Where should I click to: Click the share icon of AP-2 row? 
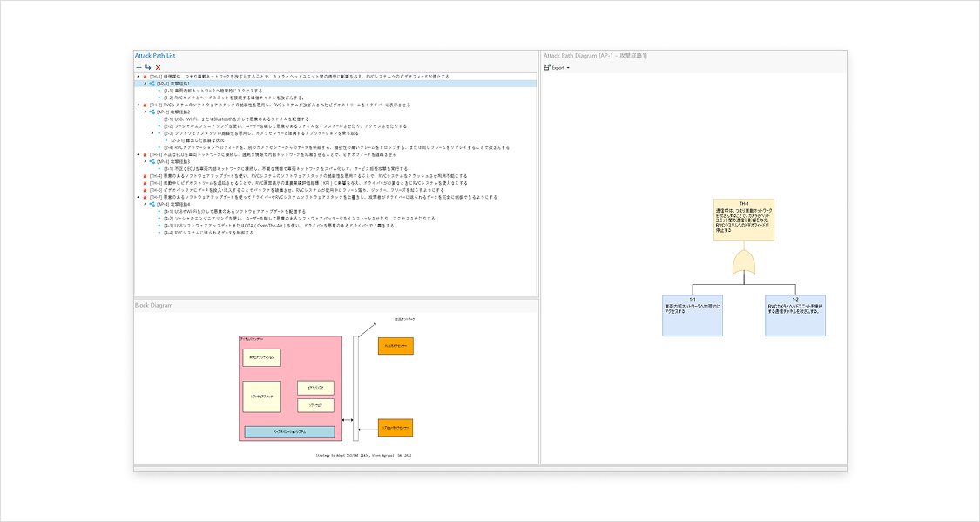152,112
